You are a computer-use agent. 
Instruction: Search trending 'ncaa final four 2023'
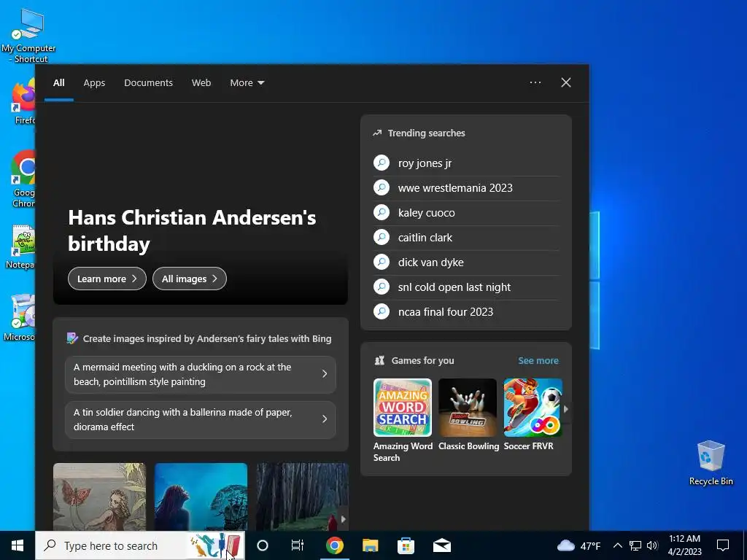pos(466,312)
